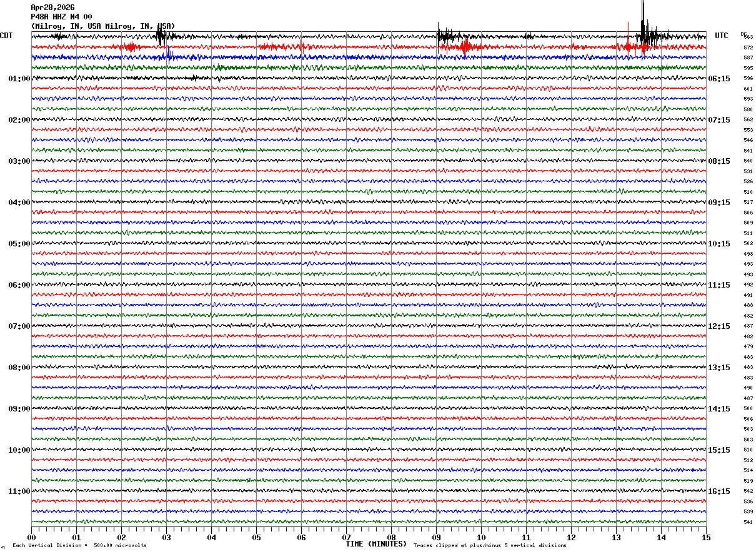Click the large black spike near minute 13.5
The image size is (756, 554).
click(642, 22)
